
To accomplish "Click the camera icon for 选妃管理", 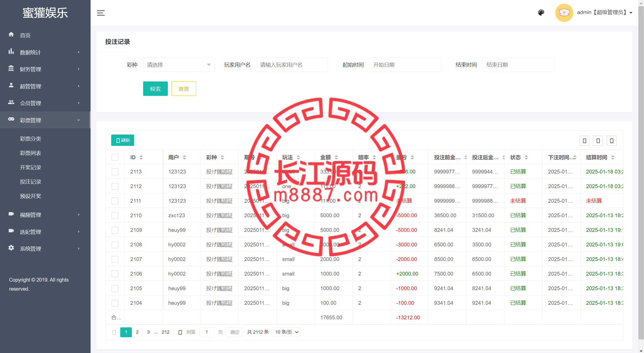I will (x=11, y=231).
